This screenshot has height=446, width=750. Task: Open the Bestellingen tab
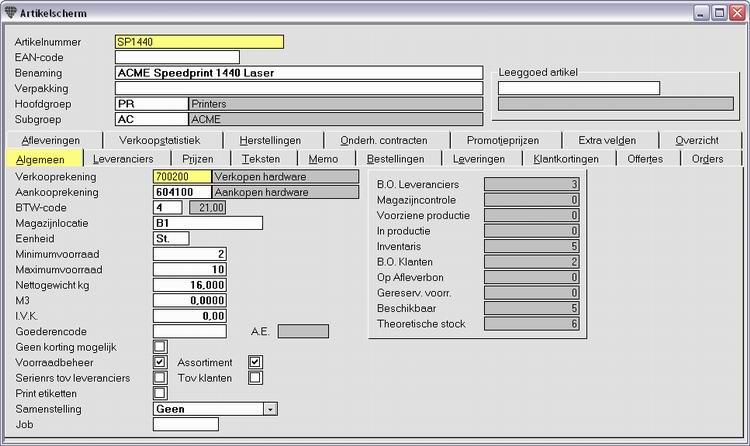[x=396, y=159]
